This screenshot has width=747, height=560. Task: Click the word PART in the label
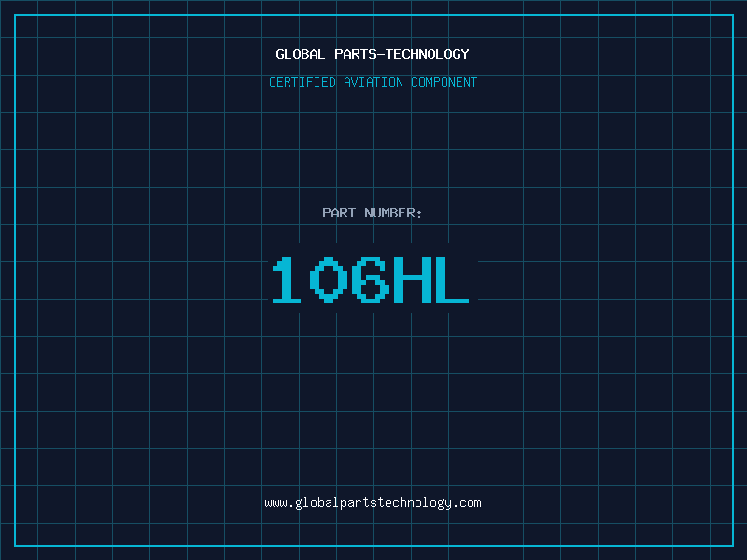(x=339, y=213)
